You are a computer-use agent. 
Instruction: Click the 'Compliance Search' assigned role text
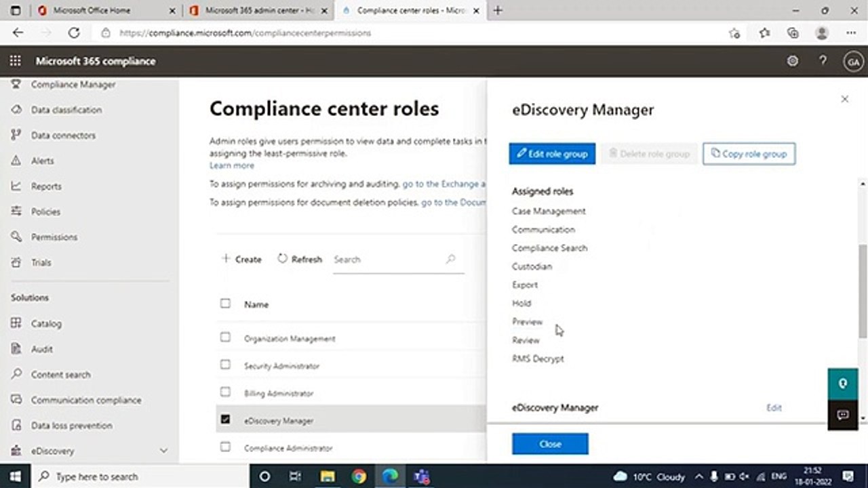(549, 248)
